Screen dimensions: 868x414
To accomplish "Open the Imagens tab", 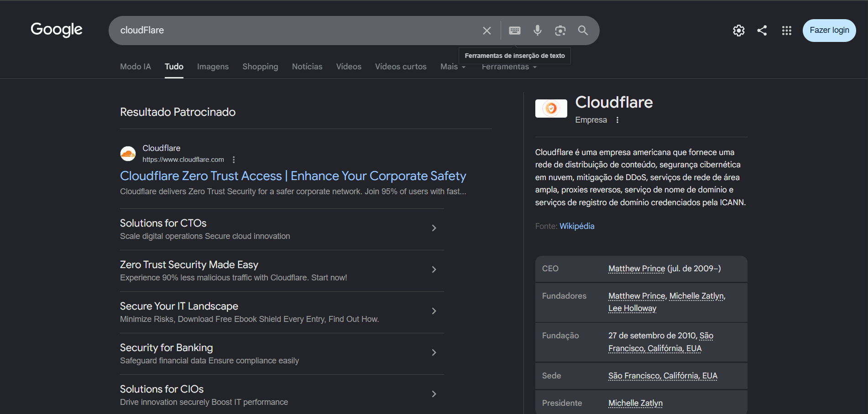I will [213, 67].
